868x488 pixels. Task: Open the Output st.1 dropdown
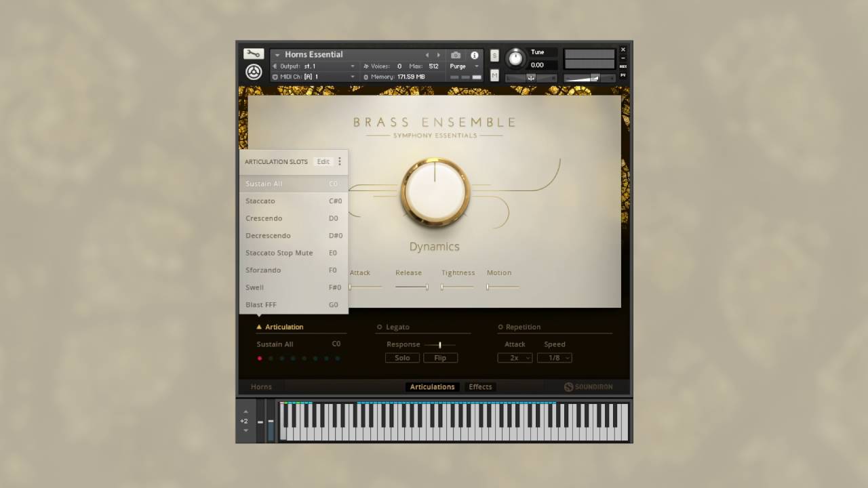[x=313, y=66]
